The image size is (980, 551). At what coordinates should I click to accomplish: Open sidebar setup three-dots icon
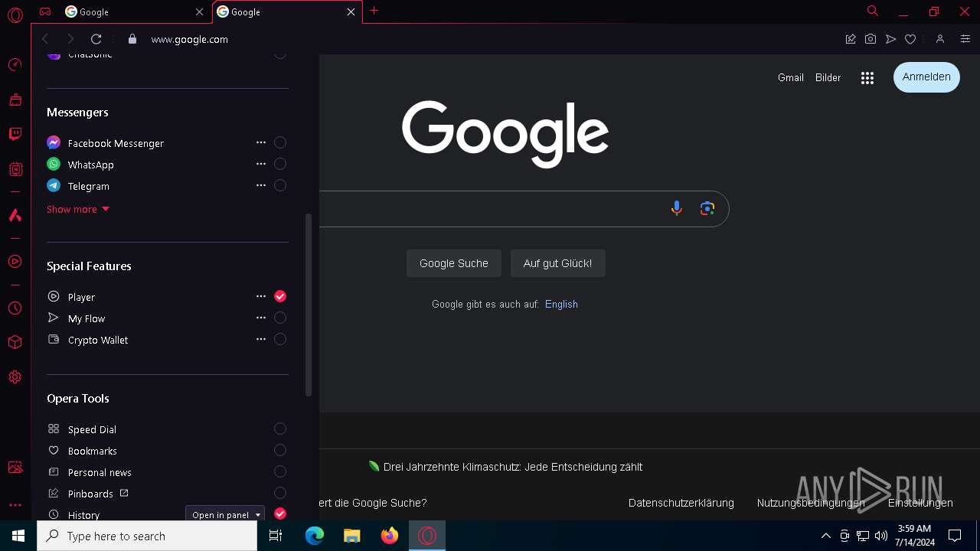tap(15, 505)
